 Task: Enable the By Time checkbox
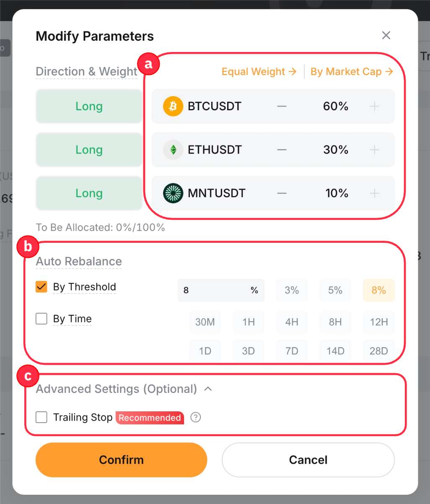41,319
